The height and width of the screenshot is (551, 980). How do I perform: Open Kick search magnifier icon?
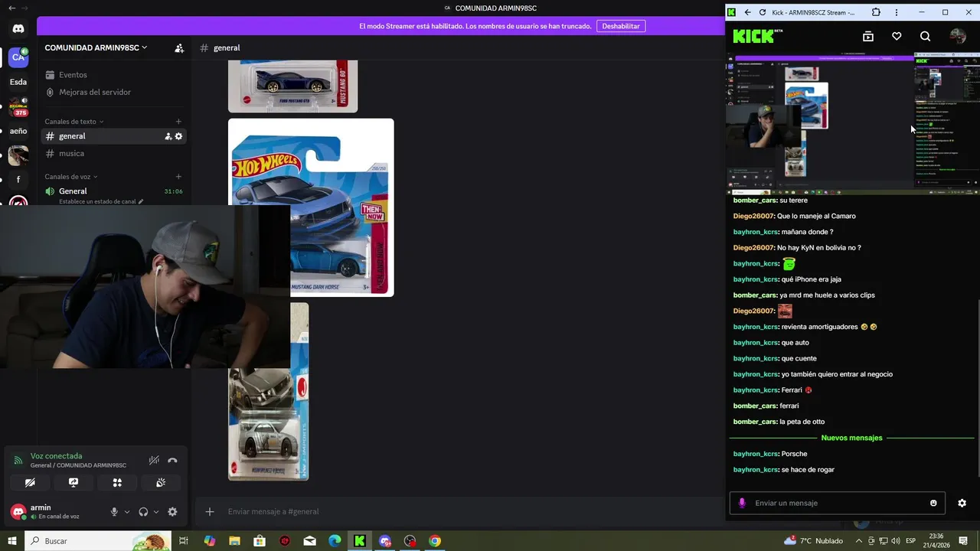925,36
